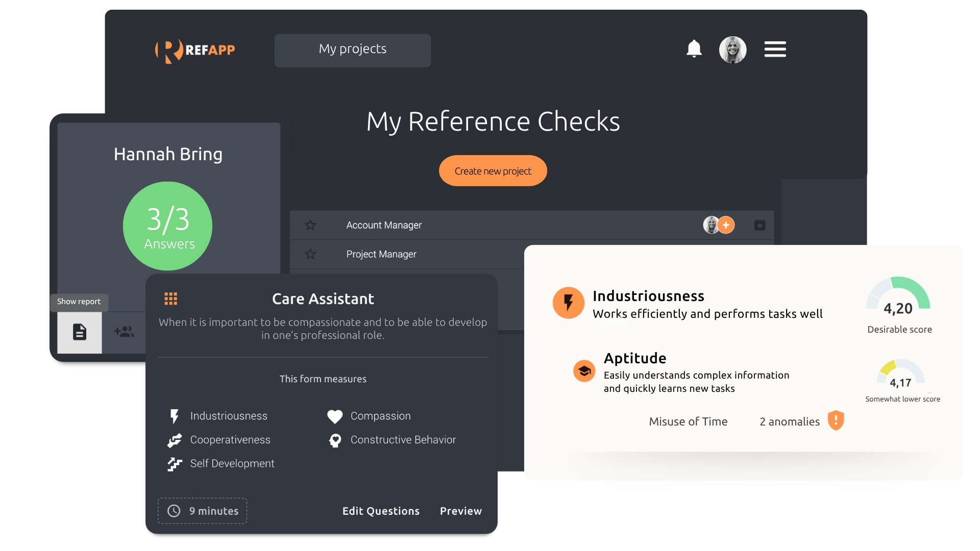Click the notification bell icon
980x551 pixels.
coord(694,49)
